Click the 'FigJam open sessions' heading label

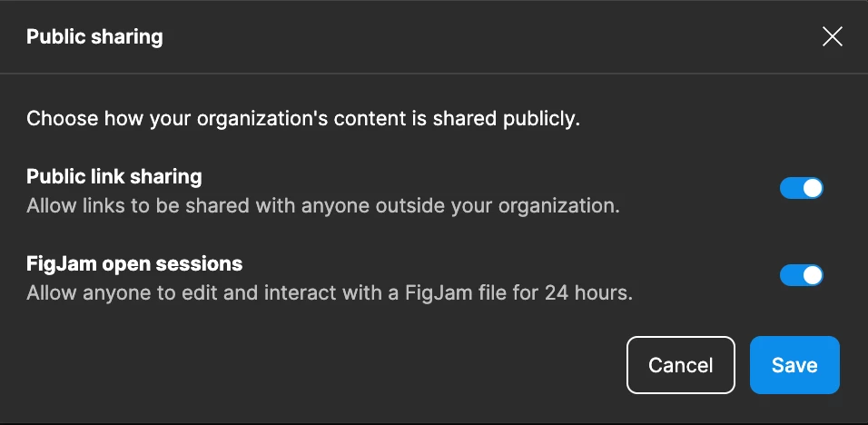134,263
